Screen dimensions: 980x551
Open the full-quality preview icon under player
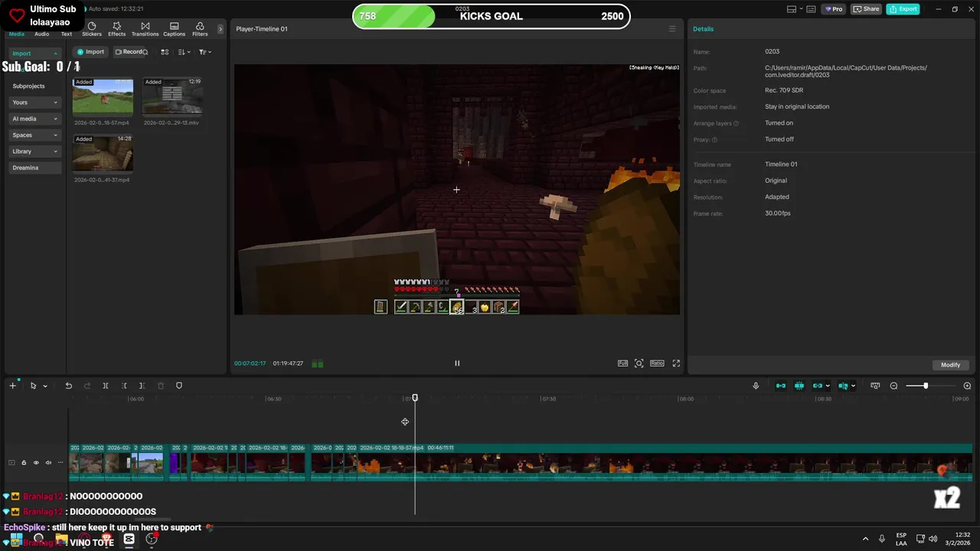(622, 364)
